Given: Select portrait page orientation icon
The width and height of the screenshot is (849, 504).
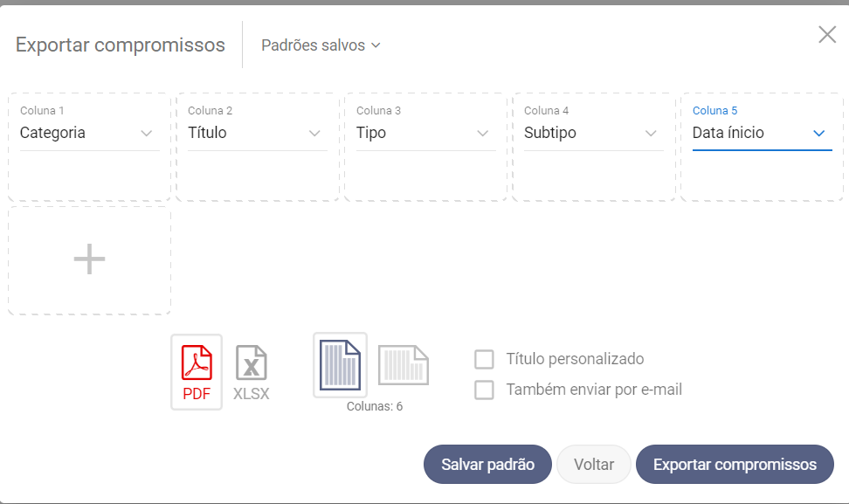Looking at the screenshot, I should pyautogui.click(x=340, y=365).
